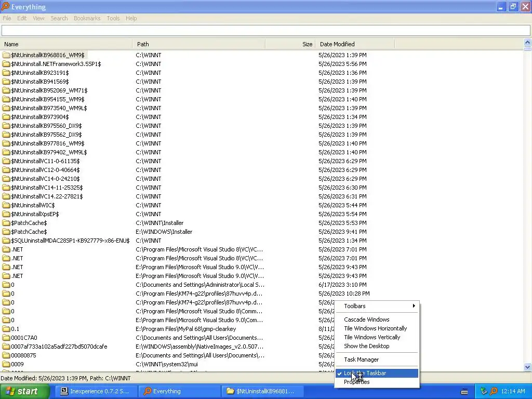Click folder icon of $NtUninstallKB968816_WM9$
This screenshot has width=532, height=399.
coord(6,55)
